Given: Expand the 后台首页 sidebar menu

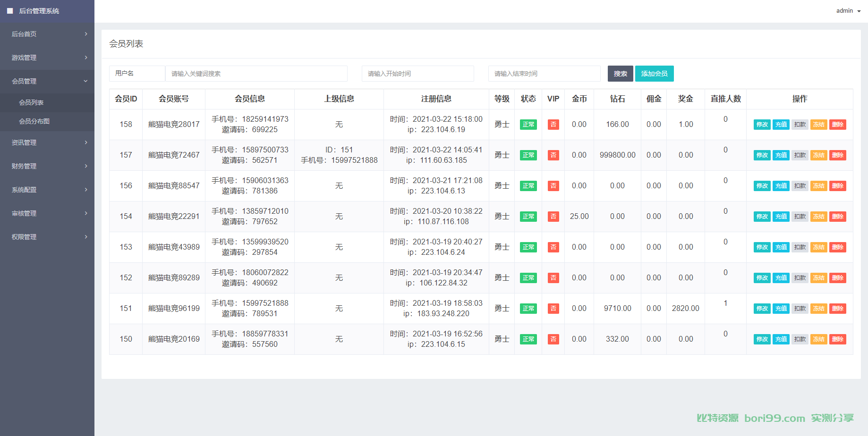Looking at the screenshot, I should coord(47,34).
